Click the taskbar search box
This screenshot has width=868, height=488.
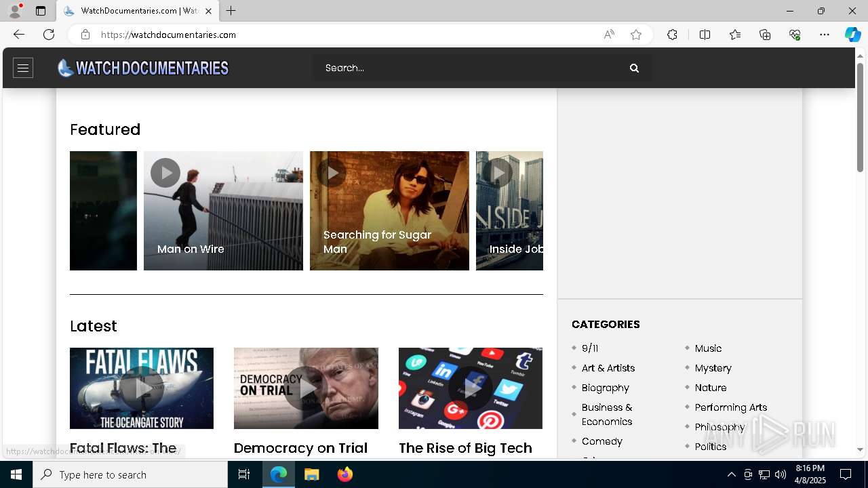pos(130,474)
